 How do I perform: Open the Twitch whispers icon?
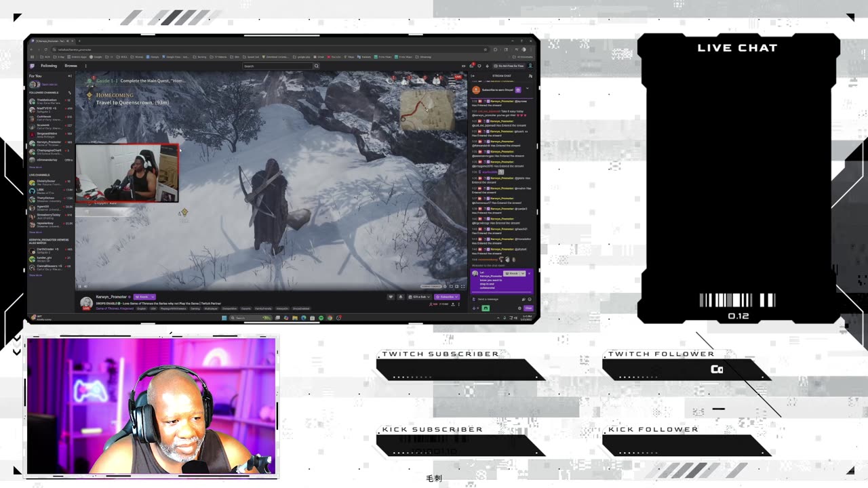tap(479, 66)
